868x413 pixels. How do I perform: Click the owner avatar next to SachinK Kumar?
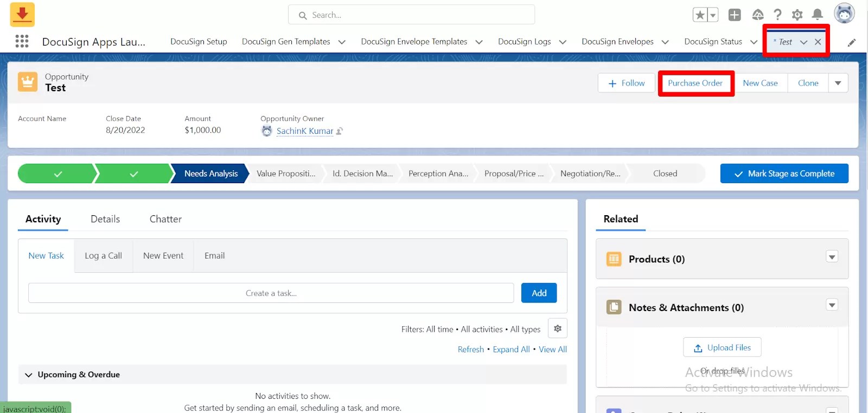click(x=266, y=131)
